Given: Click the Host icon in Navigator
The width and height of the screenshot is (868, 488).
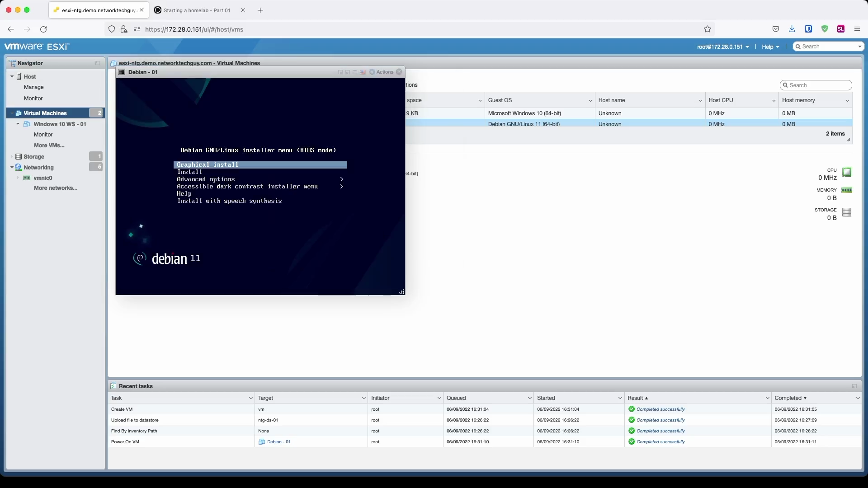Looking at the screenshot, I should point(19,77).
